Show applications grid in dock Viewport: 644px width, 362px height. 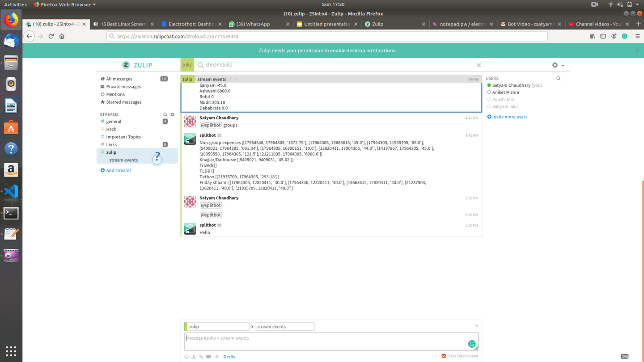pos(11,351)
